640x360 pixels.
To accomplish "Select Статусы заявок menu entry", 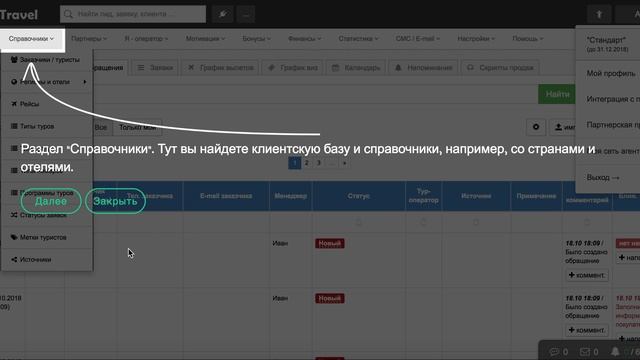I will 47,215.
